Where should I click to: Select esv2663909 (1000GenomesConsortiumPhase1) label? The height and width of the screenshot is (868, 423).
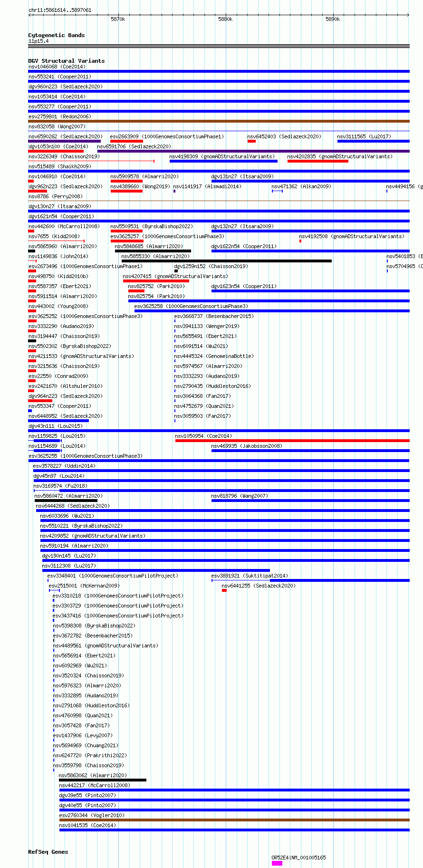[167, 136]
